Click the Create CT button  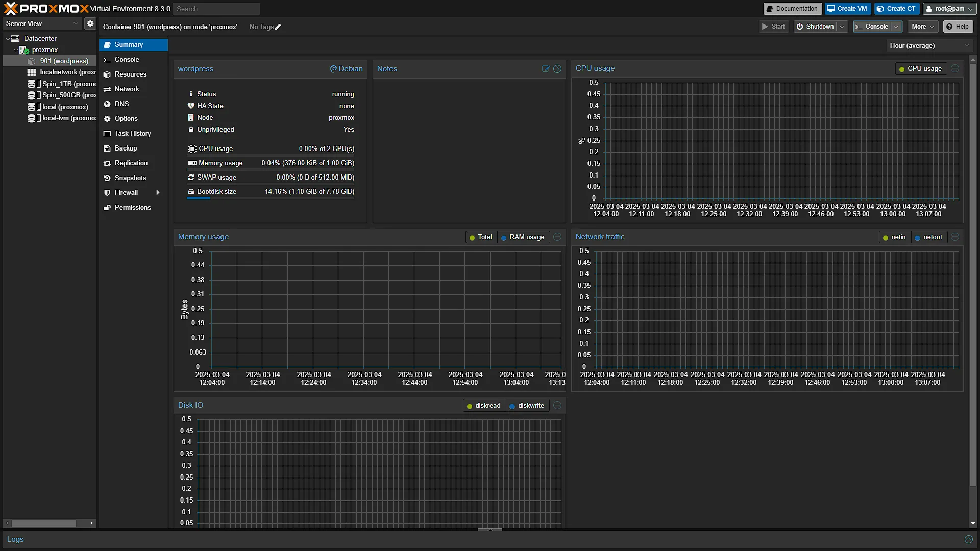(896, 9)
